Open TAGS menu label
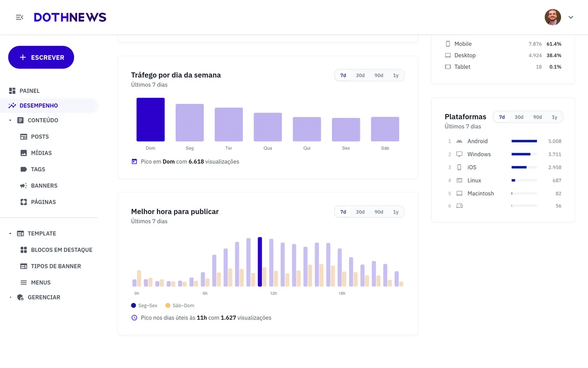This screenshot has width=588, height=368. [38, 170]
